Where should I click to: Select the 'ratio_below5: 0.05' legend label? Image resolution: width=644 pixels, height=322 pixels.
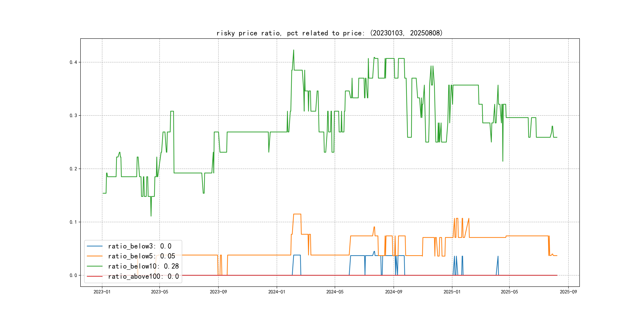(141, 256)
